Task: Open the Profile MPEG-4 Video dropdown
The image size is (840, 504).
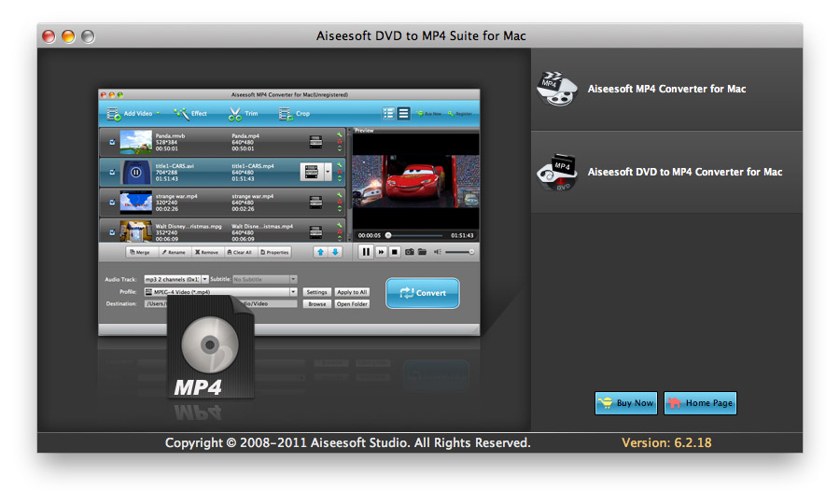Action: coord(293,292)
